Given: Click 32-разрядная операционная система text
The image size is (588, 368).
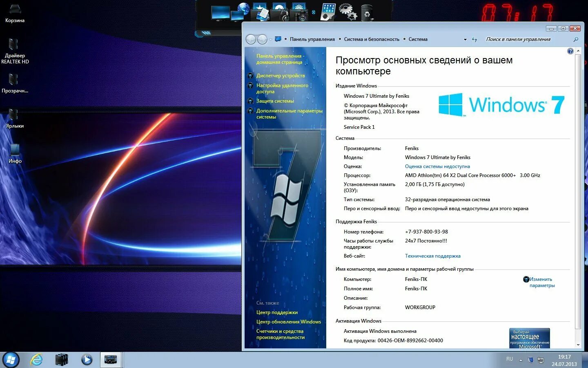Looking at the screenshot, I should click(447, 200).
